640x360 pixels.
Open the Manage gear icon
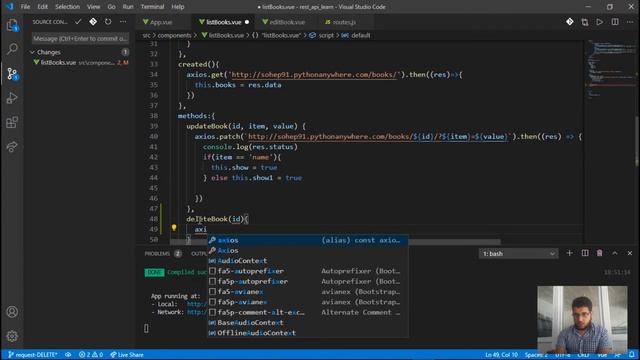click(x=12, y=336)
